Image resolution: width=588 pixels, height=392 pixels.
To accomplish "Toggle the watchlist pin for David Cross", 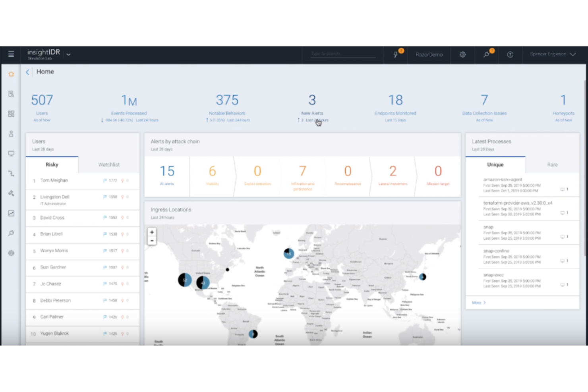I will pyautogui.click(x=122, y=218).
